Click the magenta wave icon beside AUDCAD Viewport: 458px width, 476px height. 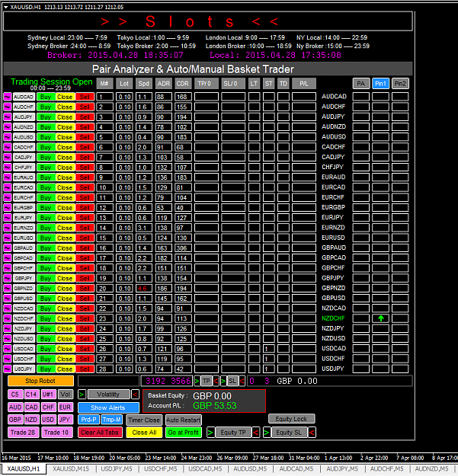coord(8,97)
